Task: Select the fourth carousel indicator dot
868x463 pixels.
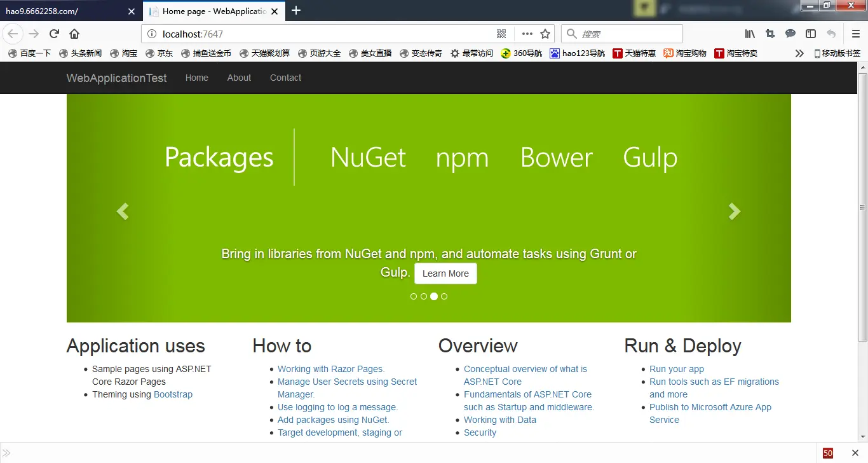Action: [x=444, y=296]
